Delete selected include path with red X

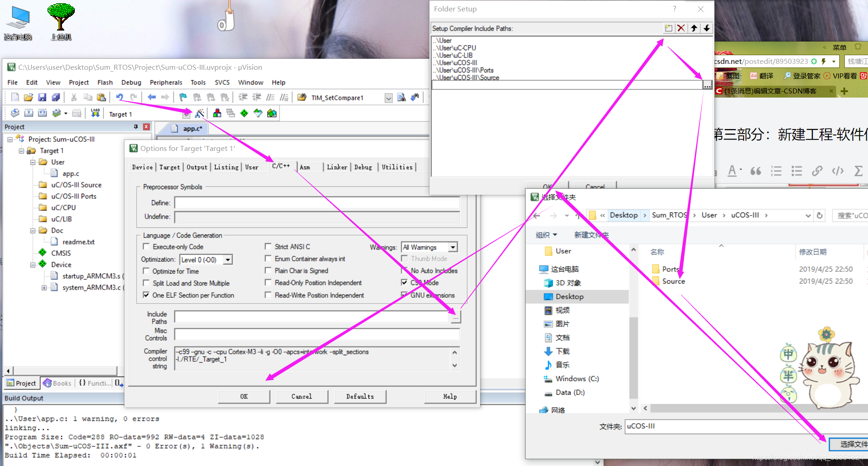coord(681,28)
